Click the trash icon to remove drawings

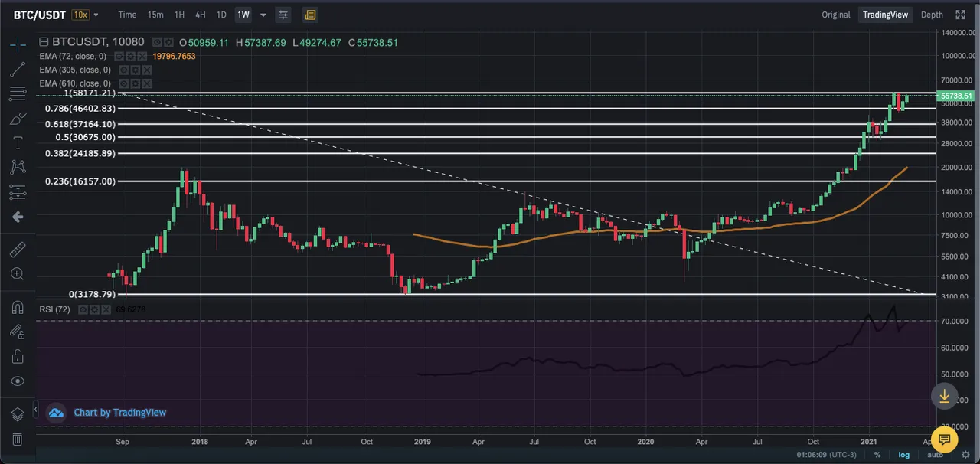click(18, 439)
